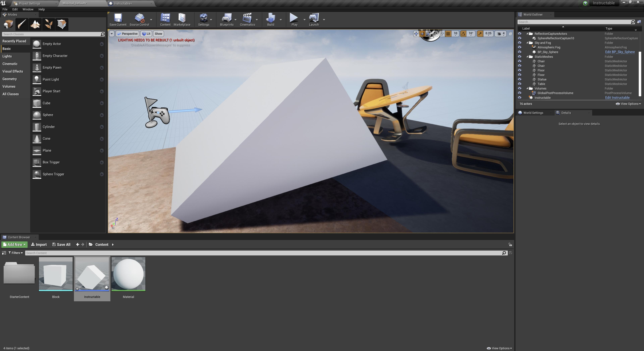Viewport: 644px width, 351px height.
Task: Hide the Statue actor via eye icon
Action: click(x=520, y=79)
